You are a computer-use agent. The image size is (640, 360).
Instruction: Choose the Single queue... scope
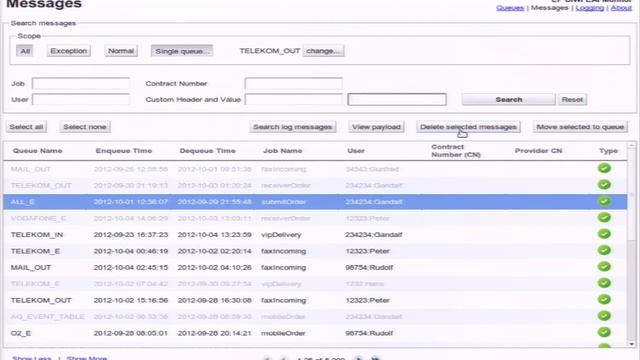pyautogui.click(x=182, y=51)
